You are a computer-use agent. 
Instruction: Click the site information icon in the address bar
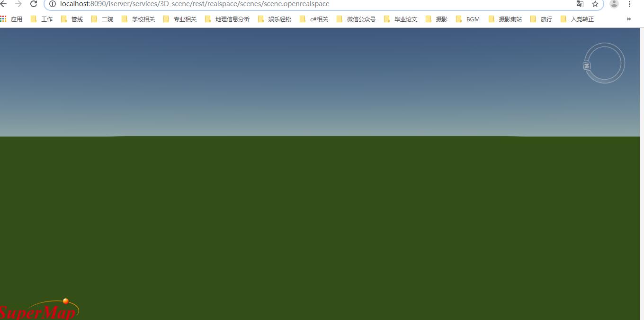pyautogui.click(x=53, y=4)
